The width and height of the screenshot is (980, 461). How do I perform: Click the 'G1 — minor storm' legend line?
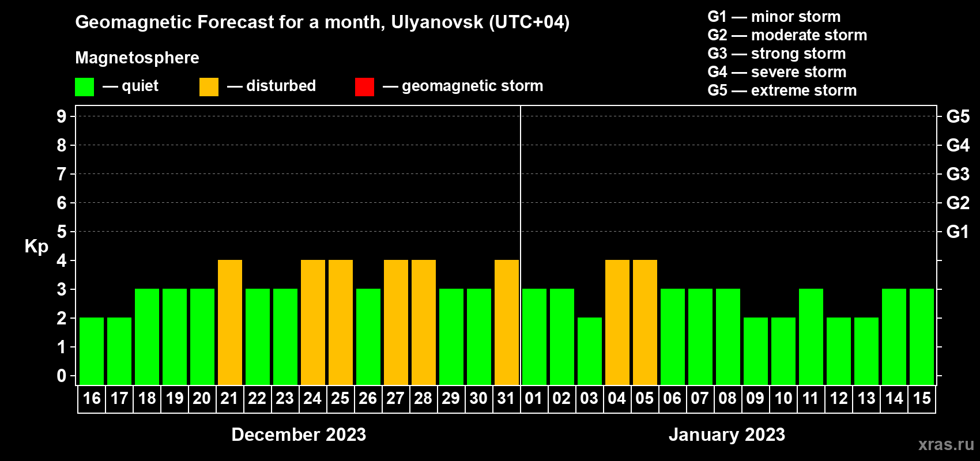774,17
